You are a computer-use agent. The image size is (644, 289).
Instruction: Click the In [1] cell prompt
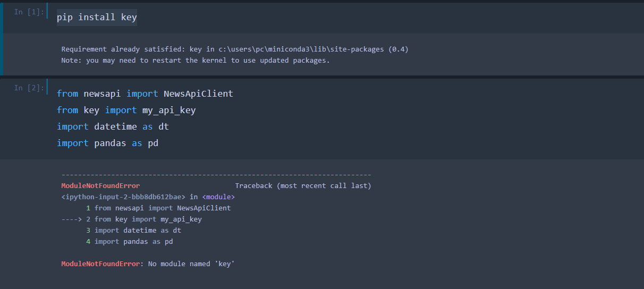(29, 12)
